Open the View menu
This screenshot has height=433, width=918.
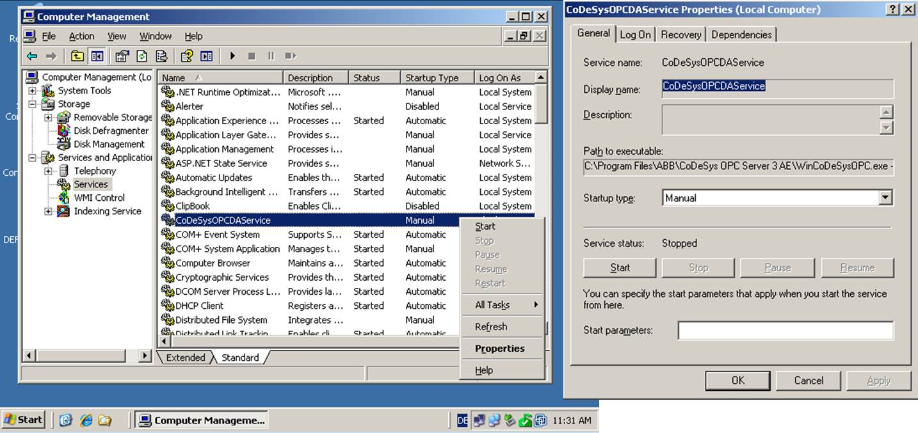point(117,36)
